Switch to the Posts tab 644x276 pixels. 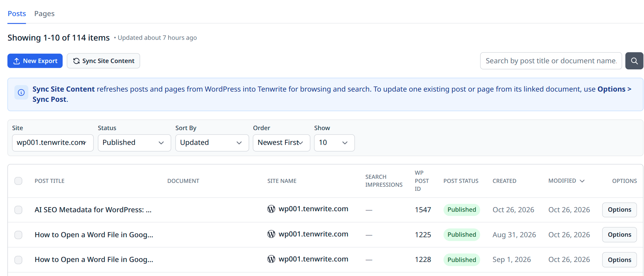(17, 14)
